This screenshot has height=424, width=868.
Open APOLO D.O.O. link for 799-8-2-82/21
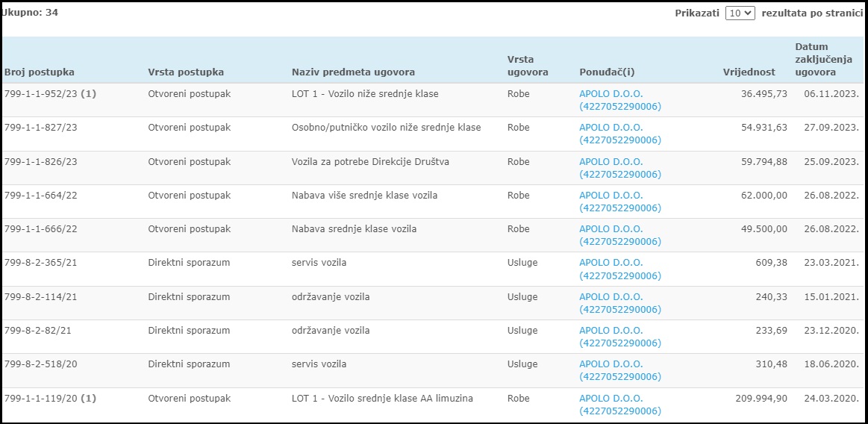pyautogui.click(x=620, y=337)
